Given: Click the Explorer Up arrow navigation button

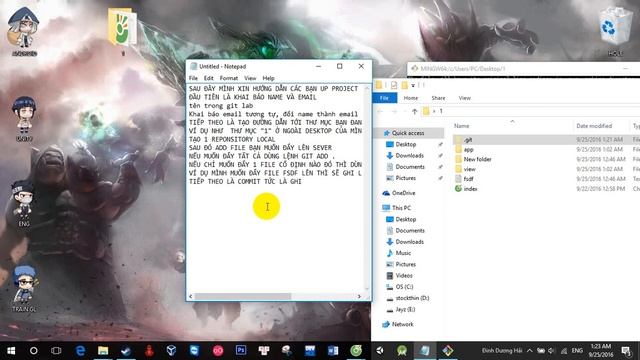Looking at the screenshot, I should [415, 111].
